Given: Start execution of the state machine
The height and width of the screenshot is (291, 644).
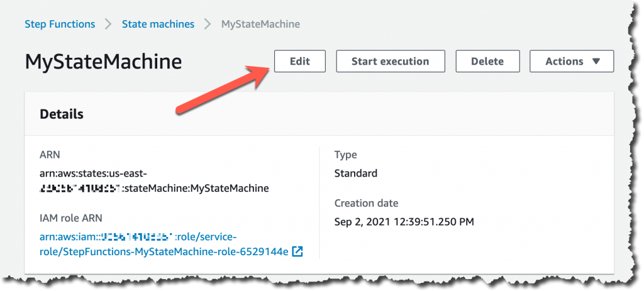Looking at the screenshot, I should tap(390, 61).
